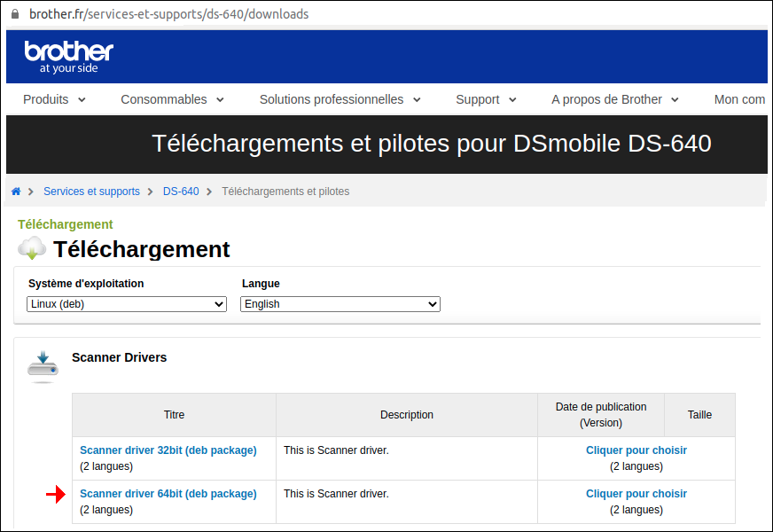Image resolution: width=773 pixels, height=532 pixels.
Task: Open the Solutions professionnelles menu
Action: (x=332, y=99)
